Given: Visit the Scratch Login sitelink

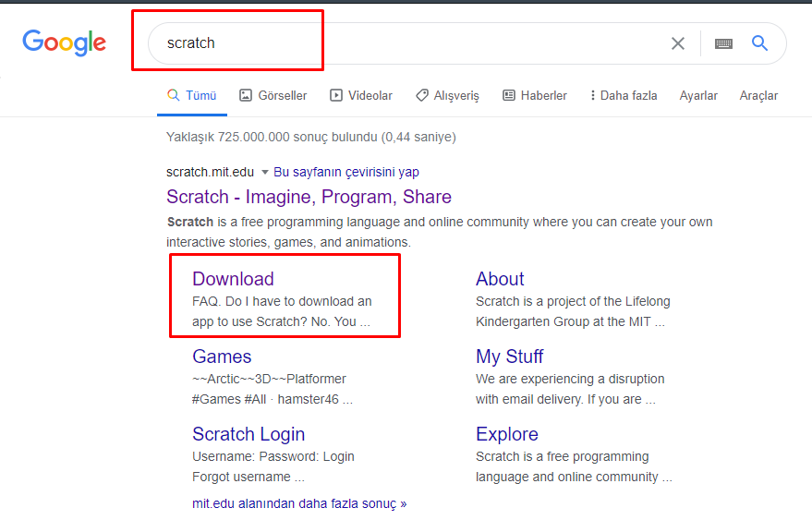Looking at the screenshot, I should click(248, 434).
